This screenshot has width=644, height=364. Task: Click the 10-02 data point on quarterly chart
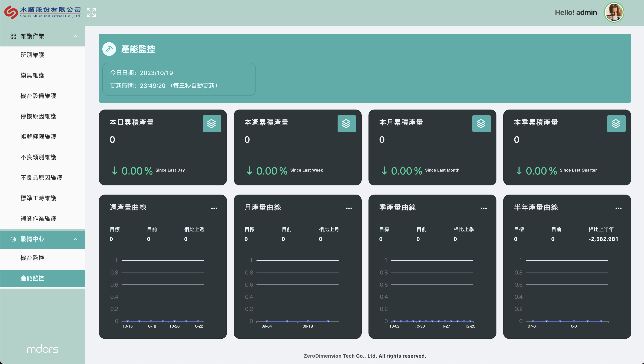coord(395,321)
